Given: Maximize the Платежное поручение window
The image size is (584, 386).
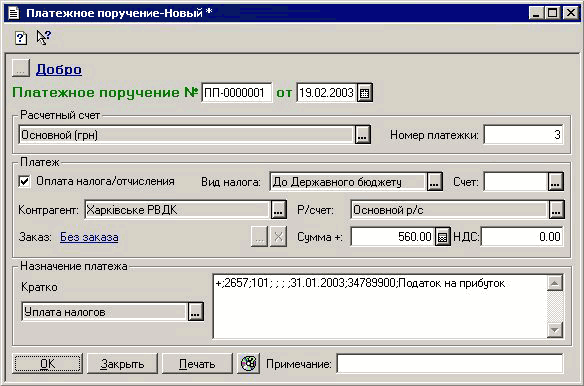Looking at the screenshot, I should tap(553, 13).
